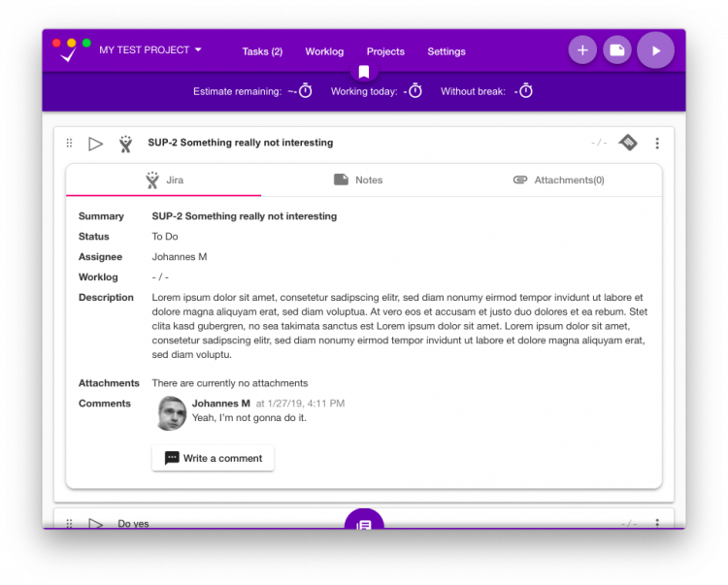Click the Jira icon beside SUP-2 title
Screen dimensions: 728x585
pyautogui.click(x=125, y=144)
